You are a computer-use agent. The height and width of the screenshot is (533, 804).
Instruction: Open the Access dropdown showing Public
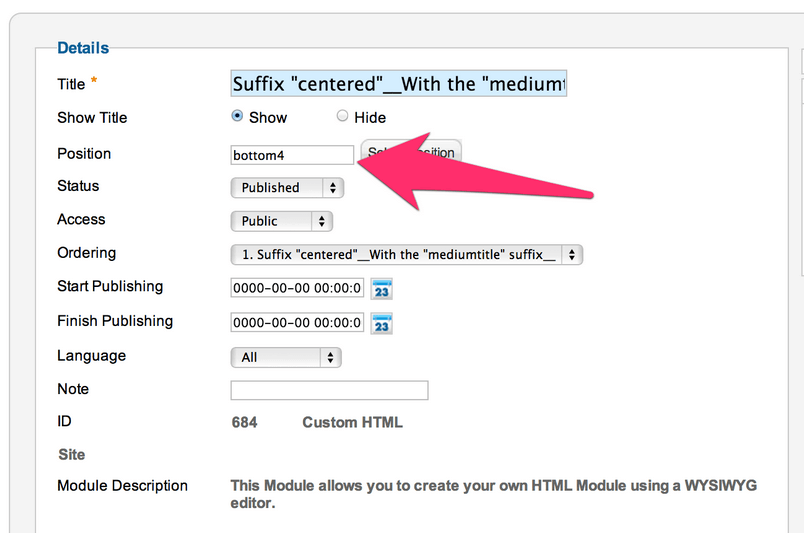(x=282, y=221)
